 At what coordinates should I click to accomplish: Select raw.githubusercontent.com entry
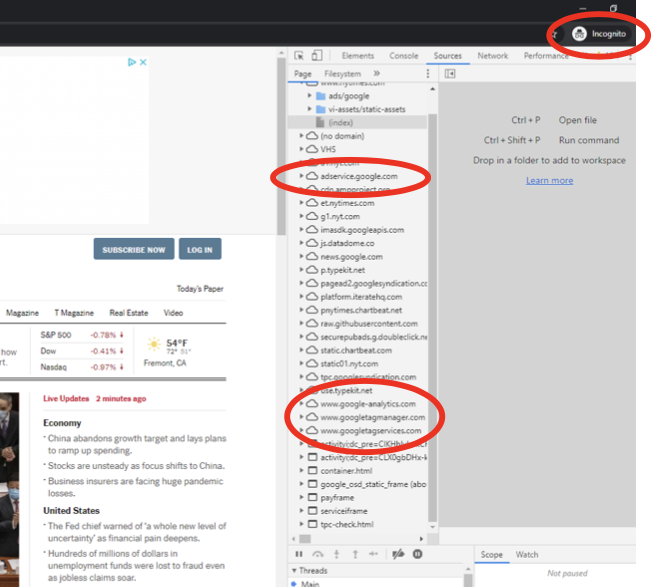369,323
